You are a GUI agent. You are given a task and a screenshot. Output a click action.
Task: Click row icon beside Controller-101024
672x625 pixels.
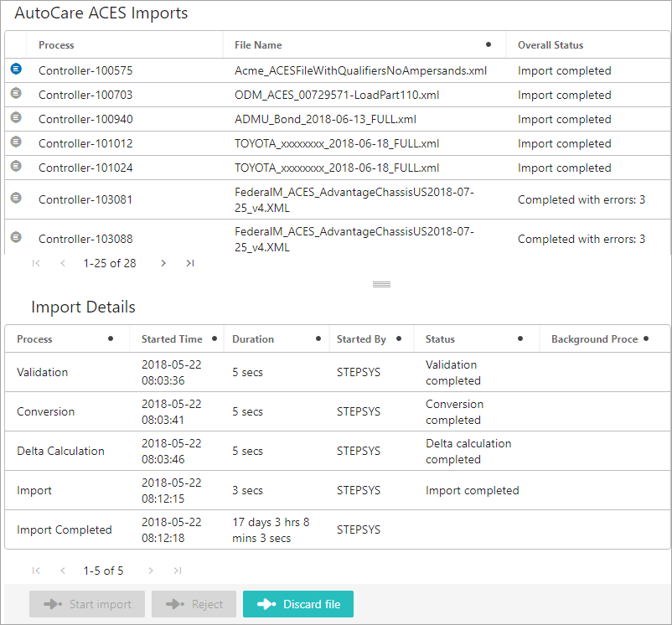click(16, 166)
